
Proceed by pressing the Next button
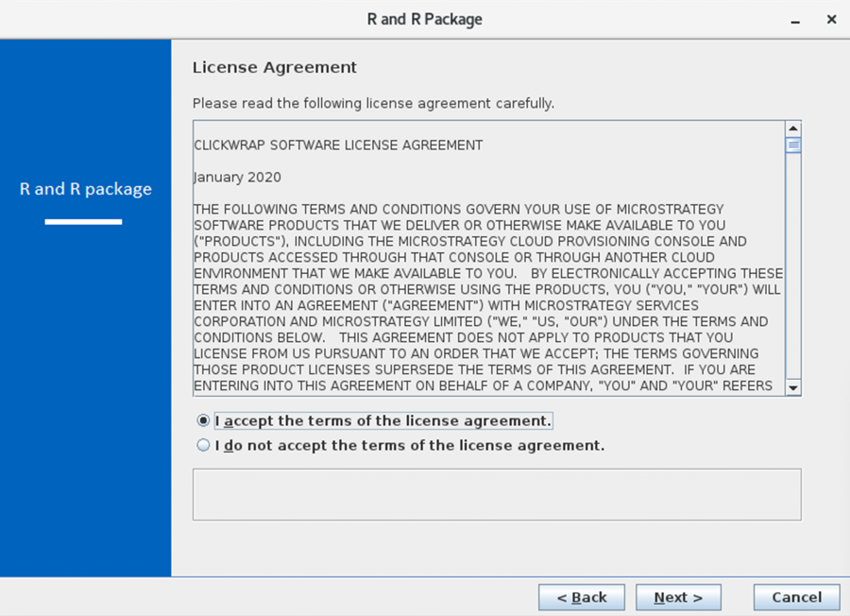pyautogui.click(x=678, y=597)
